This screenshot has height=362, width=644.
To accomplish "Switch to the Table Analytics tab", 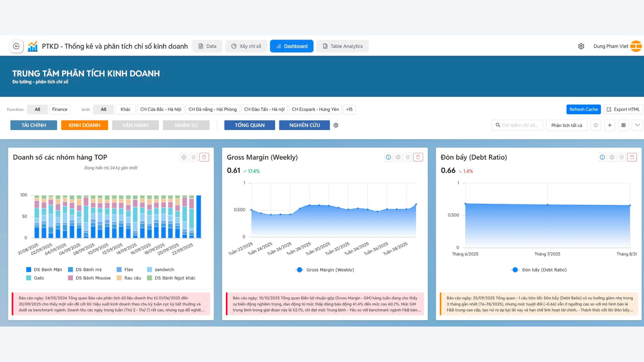I will click(342, 46).
